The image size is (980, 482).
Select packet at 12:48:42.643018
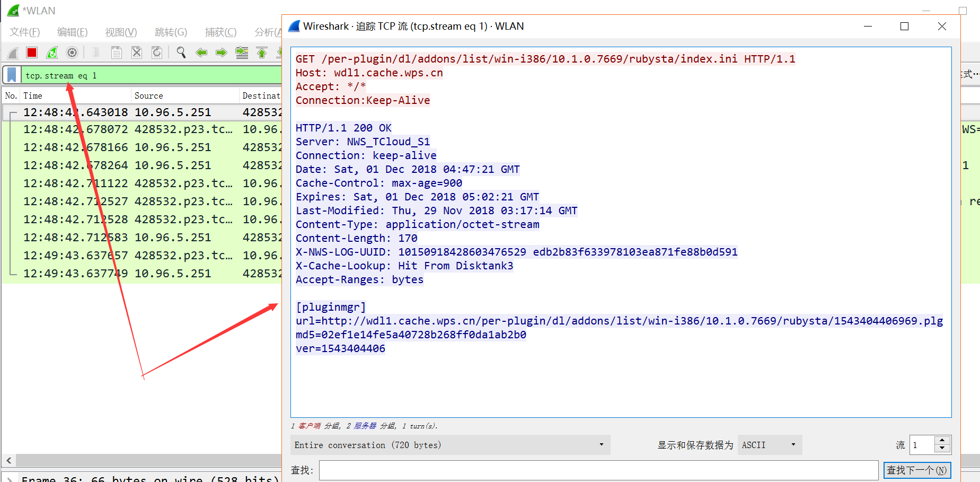point(142,112)
